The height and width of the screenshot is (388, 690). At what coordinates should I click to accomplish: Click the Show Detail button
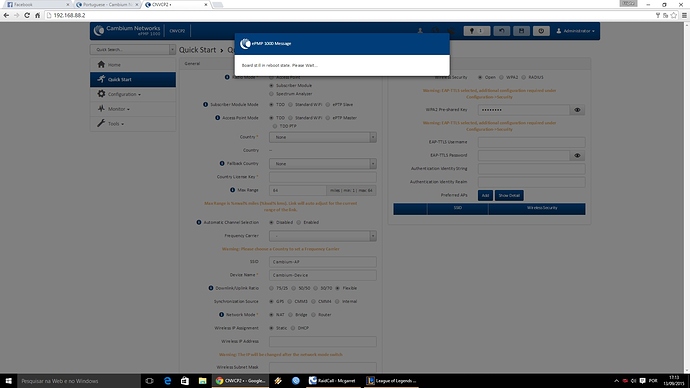(509, 195)
